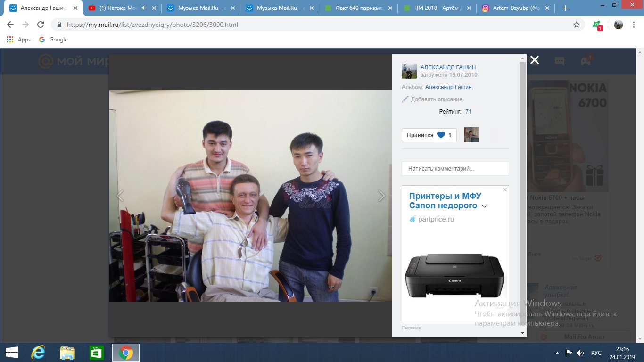The width and height of the screenshot is (644, 362).
Task: Open the avatar of the user who liked
Action: tap(471, 135)
